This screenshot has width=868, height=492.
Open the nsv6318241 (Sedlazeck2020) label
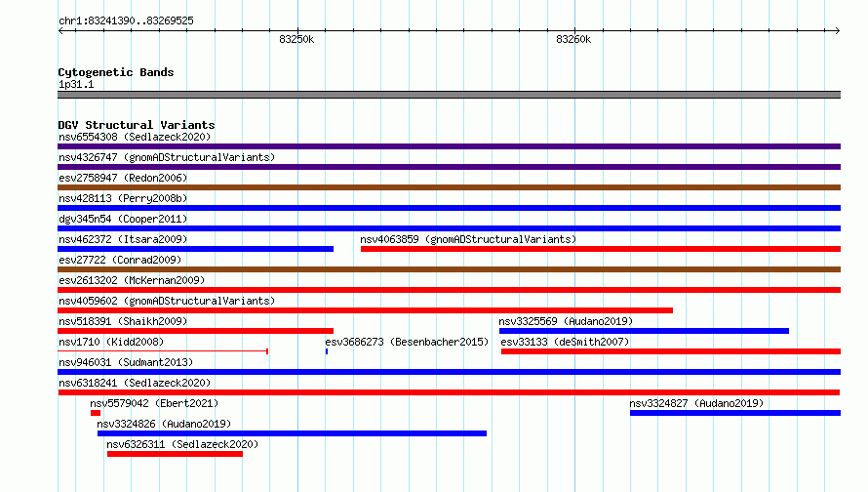pos(135,383)
